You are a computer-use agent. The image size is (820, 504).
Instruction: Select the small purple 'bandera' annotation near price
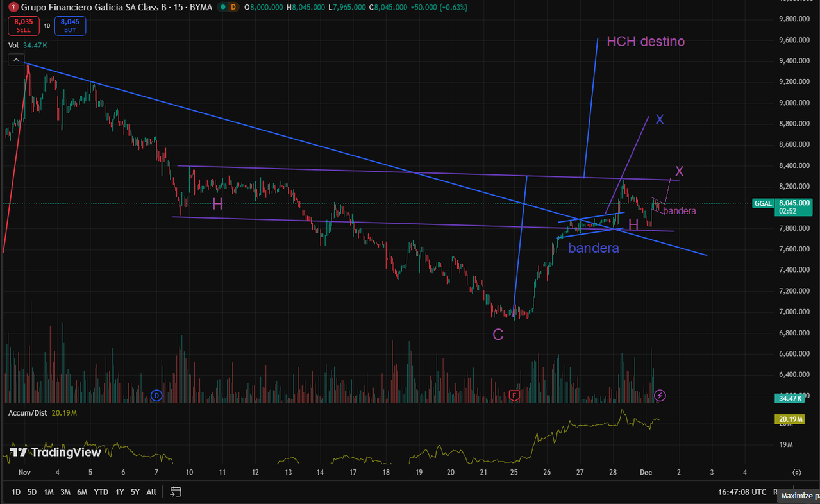[680, 211]
